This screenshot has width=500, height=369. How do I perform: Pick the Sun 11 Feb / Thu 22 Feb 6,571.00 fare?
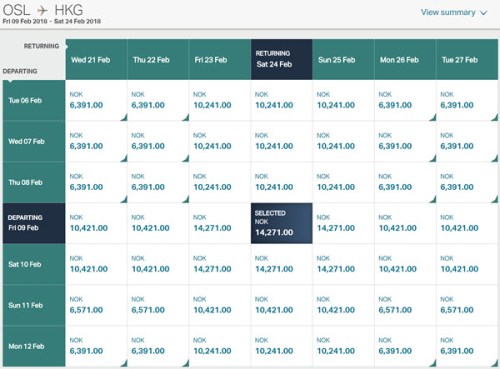point(158,305)
